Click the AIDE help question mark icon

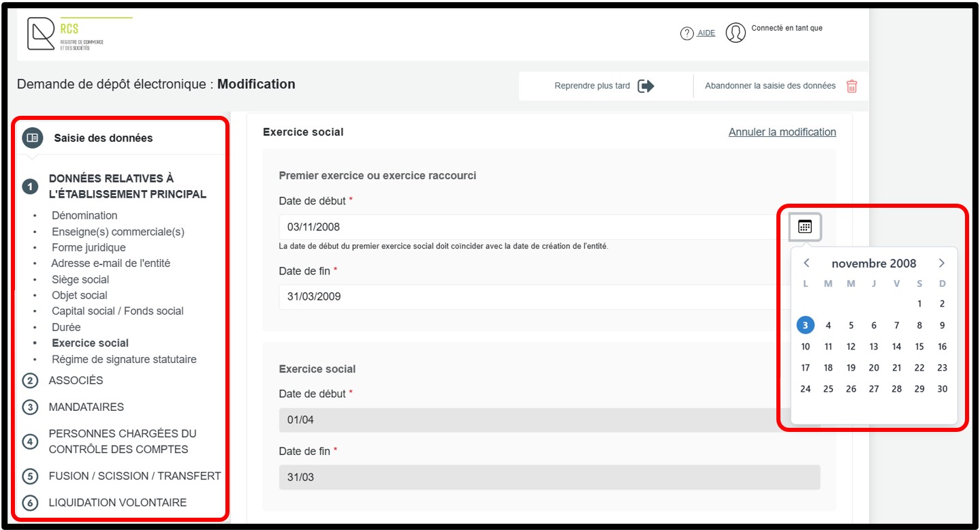[686, 33]
